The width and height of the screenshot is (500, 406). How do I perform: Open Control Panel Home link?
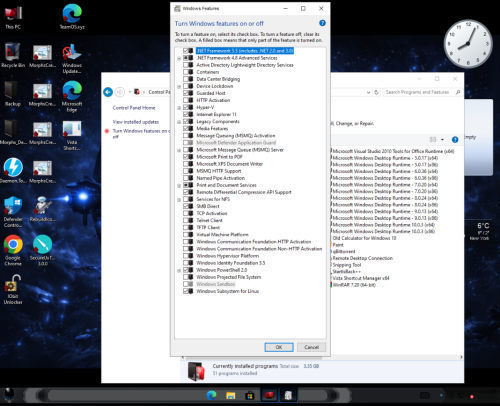[x=134, y=108]
